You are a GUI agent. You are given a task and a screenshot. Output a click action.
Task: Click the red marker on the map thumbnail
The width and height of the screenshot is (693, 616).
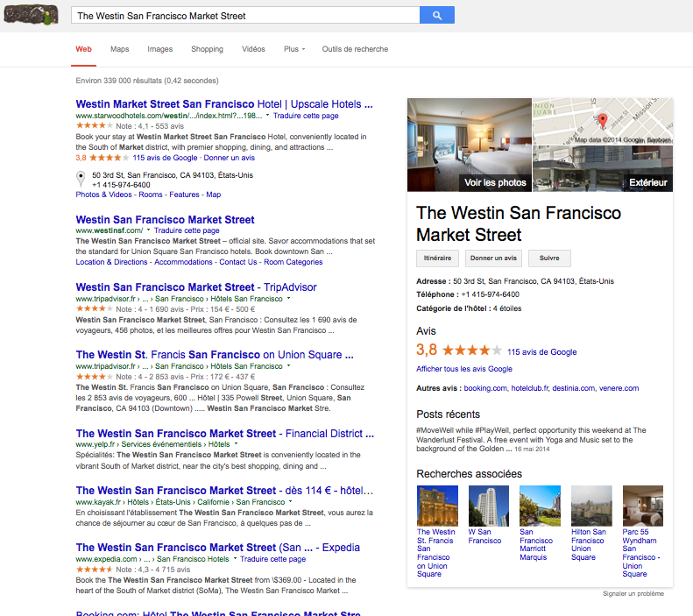click(603, 121)
